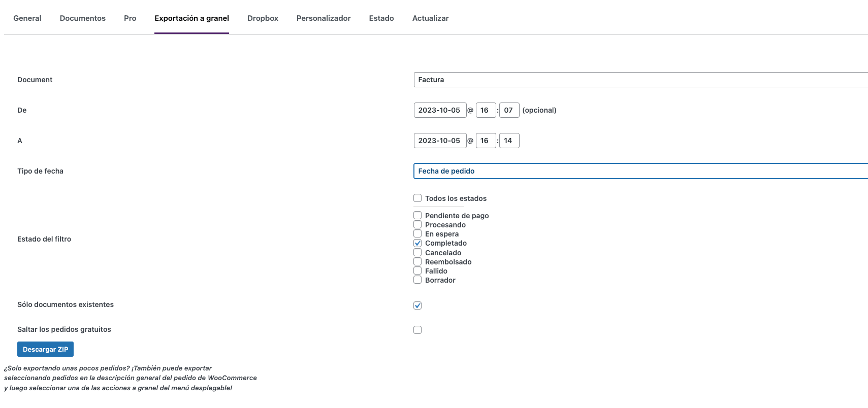Tick the Procesando checkbox

[417, 224]
